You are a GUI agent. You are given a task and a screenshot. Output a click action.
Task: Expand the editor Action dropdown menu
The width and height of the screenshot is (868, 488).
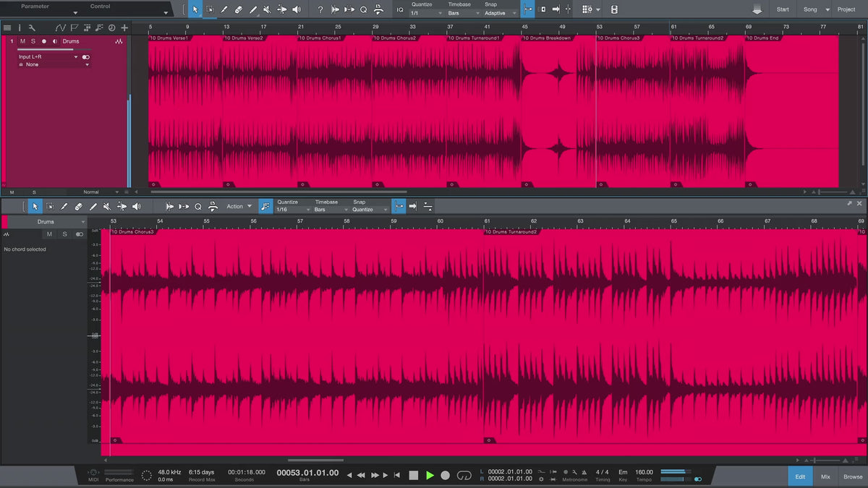click(239, 206)
